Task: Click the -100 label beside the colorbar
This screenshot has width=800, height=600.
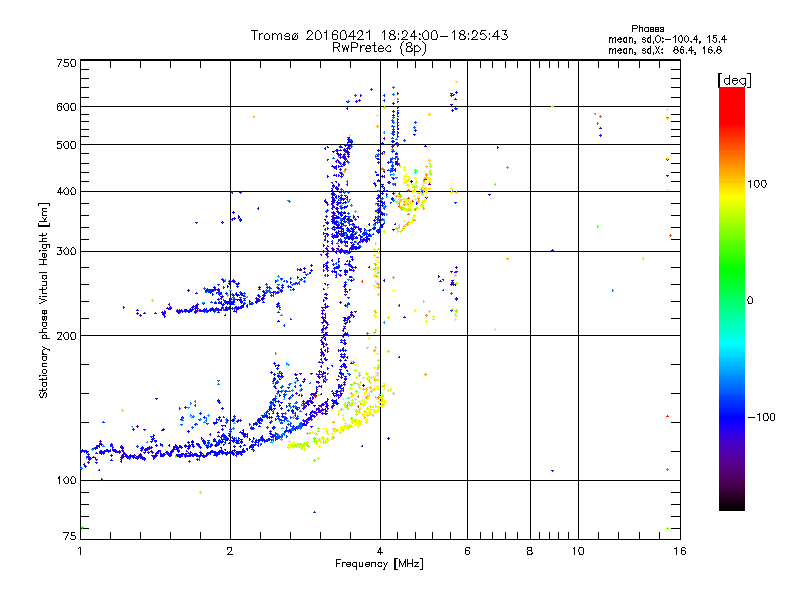Action: point(761,417)
